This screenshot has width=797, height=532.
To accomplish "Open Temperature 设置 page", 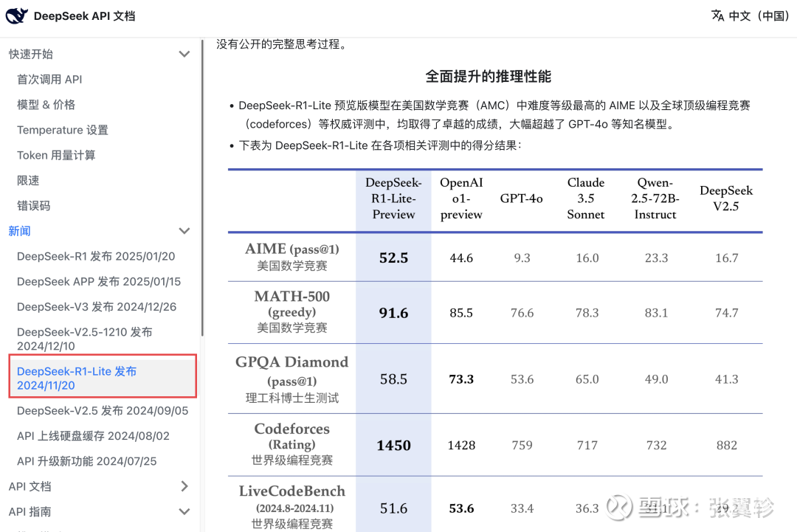I will tap(63, 130).
